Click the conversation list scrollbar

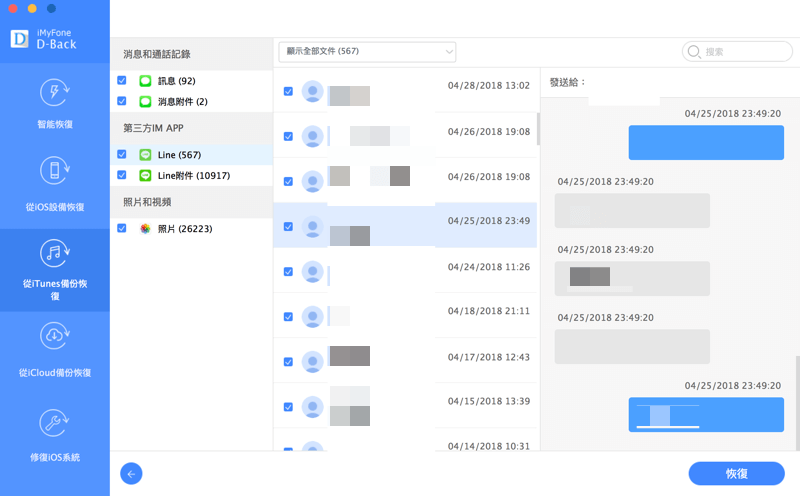point(538,128)
